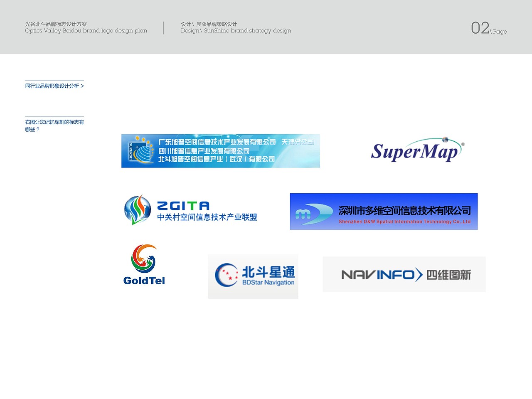
Task: Select the 光谷北斗品牌标志设计方案 title
Action: coord(56,24)
